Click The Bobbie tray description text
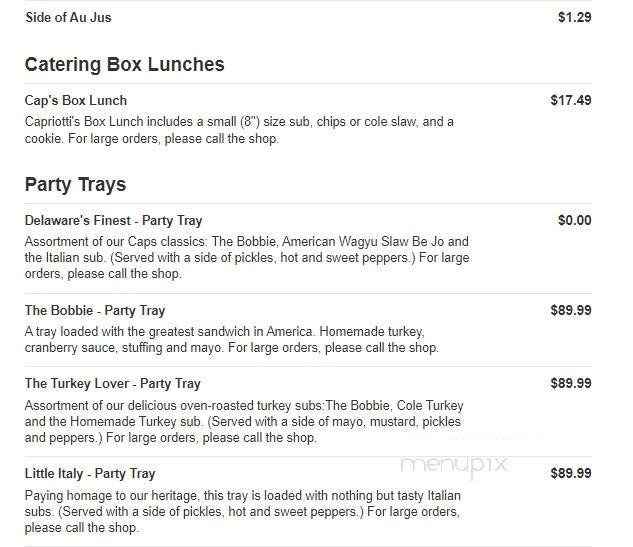This screenshot has height=547, width=633. (x=231, y=340)
